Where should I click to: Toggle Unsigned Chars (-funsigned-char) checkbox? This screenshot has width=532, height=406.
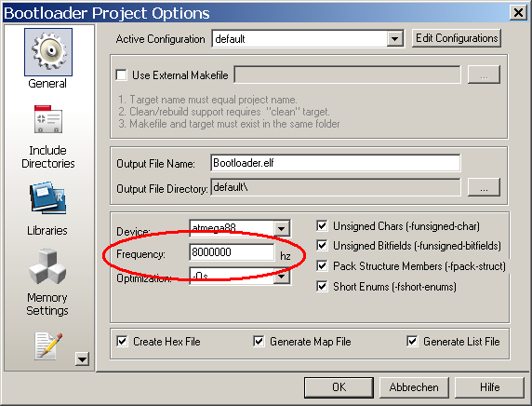coord(322,226)
